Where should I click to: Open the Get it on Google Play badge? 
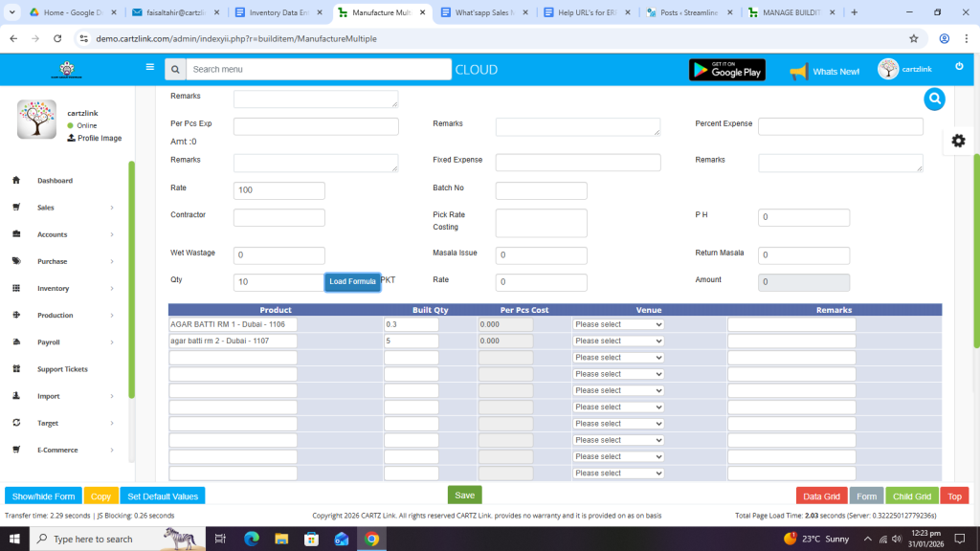(726, 70)
